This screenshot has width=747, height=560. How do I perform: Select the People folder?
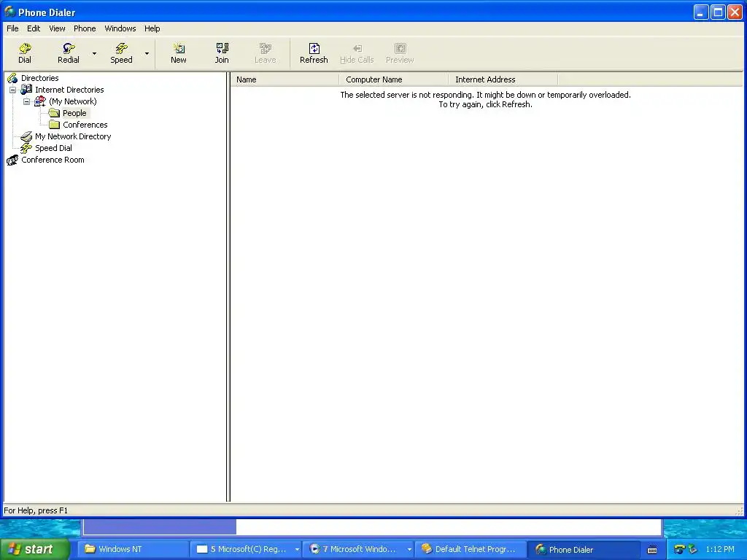[75, 113]
